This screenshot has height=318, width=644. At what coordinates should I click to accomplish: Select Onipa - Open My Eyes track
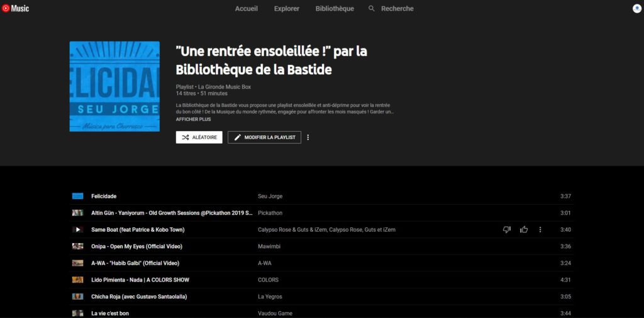pyautogui.click(x=136, y=246)
